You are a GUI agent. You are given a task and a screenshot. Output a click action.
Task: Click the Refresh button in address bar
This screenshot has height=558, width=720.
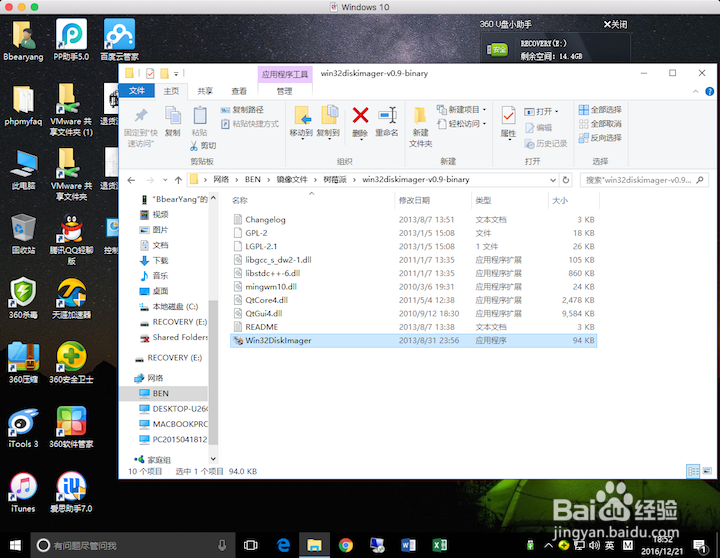tap(566, 180)
